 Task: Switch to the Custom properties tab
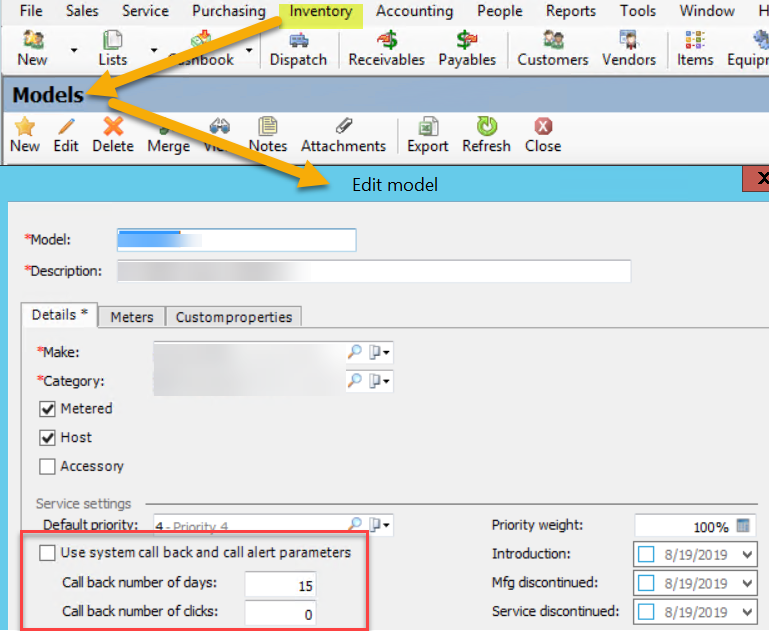tap(233, 317)
